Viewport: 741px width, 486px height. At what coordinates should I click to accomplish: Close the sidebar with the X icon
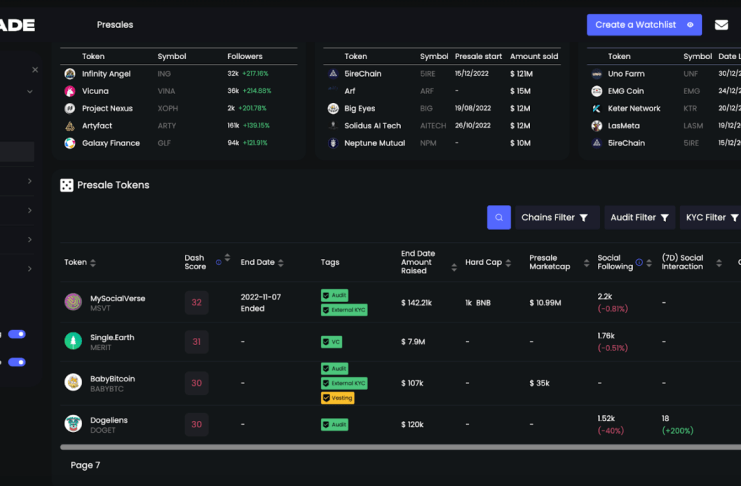click(x=35, y=70)
